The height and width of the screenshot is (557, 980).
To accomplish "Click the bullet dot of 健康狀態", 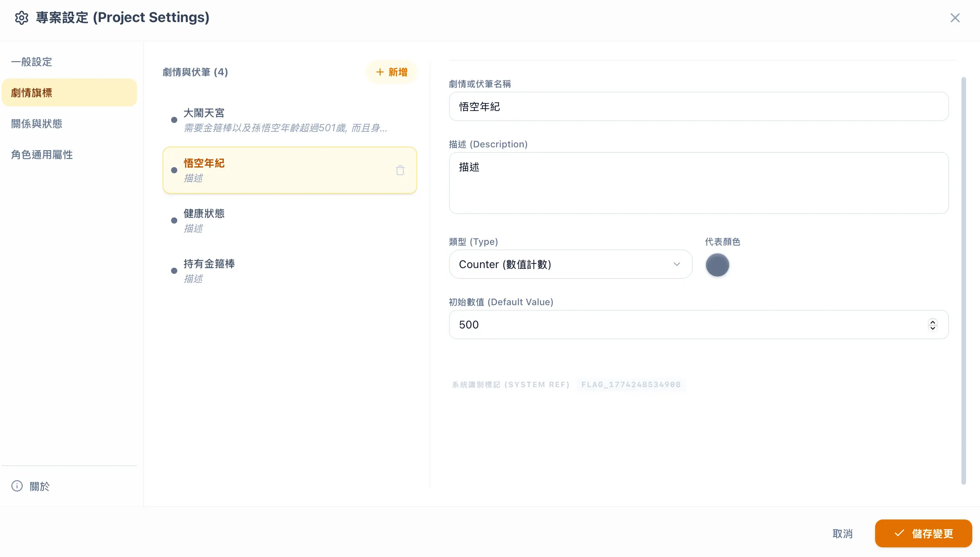I will click(x=174, y=220).
